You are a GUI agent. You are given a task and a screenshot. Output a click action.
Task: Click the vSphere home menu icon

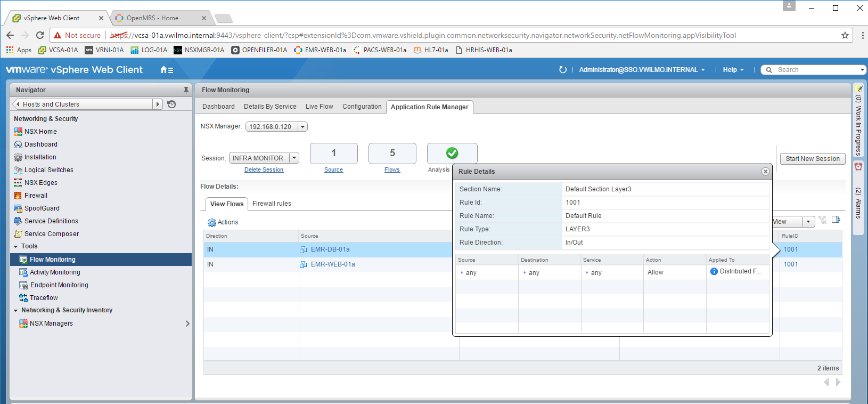click(167, 70)
